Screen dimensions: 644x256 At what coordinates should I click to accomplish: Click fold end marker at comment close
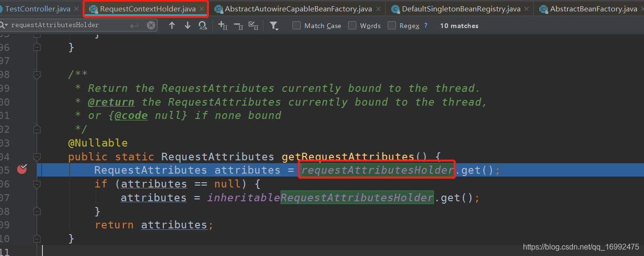point(37,128)
